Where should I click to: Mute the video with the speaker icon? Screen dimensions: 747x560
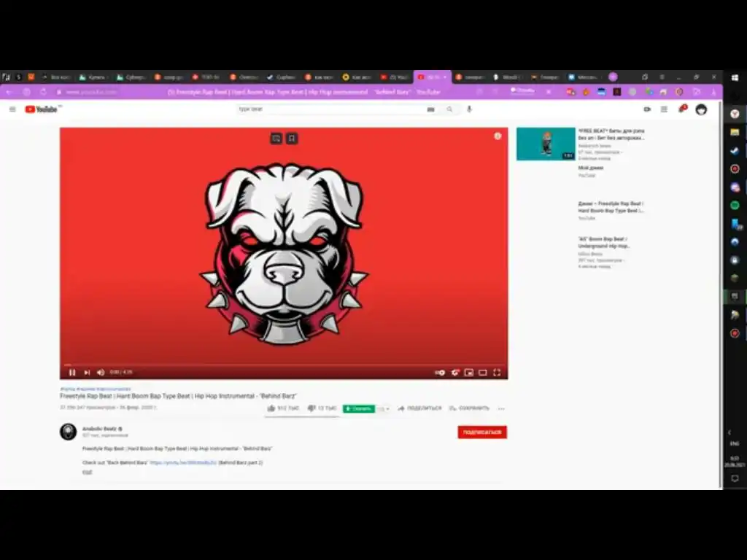(101, 373)
